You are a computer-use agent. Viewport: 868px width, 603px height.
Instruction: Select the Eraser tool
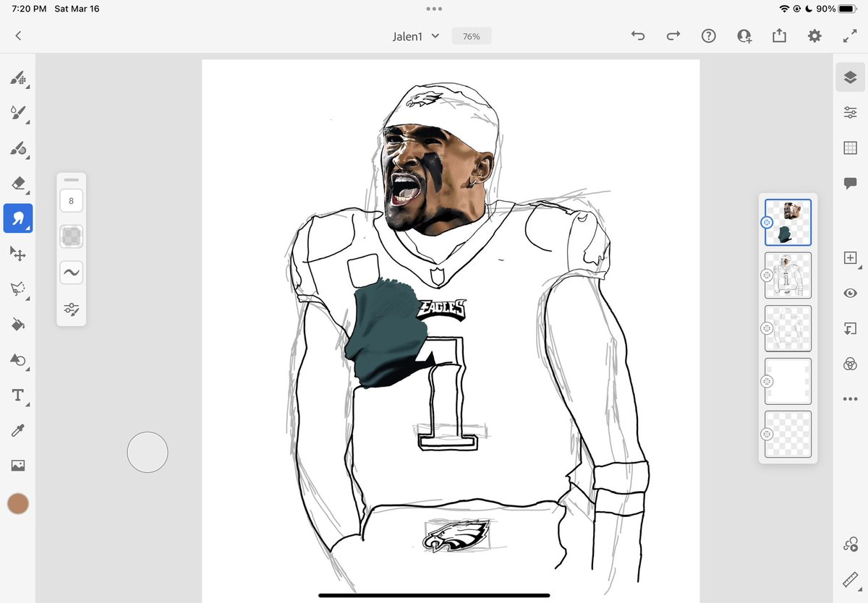[18, 183]
